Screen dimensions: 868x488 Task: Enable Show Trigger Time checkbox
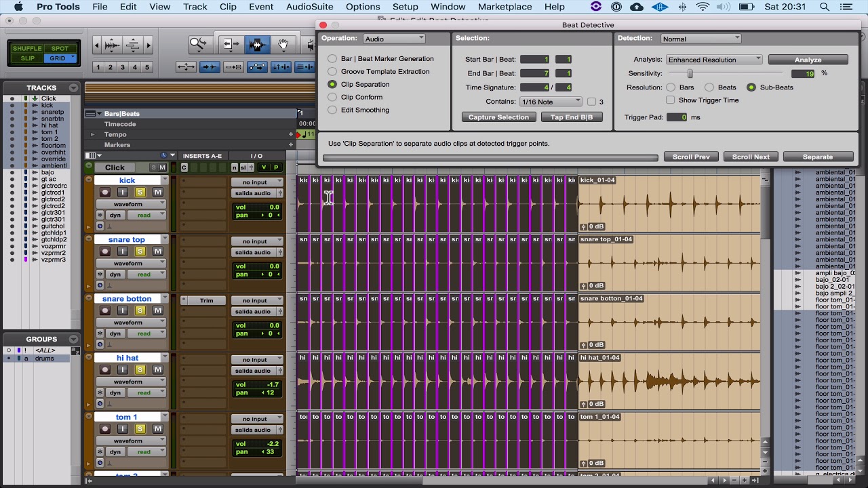pos(671,100)
